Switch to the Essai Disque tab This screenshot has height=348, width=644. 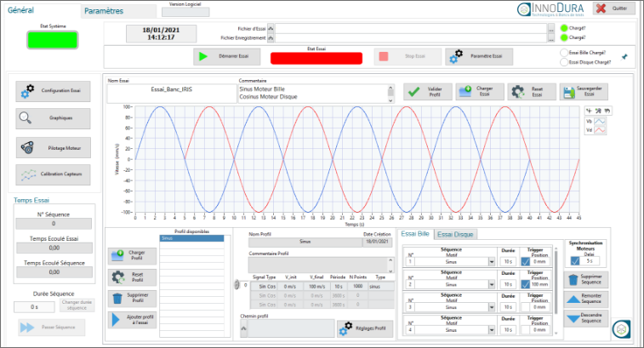tap(455, 234)
